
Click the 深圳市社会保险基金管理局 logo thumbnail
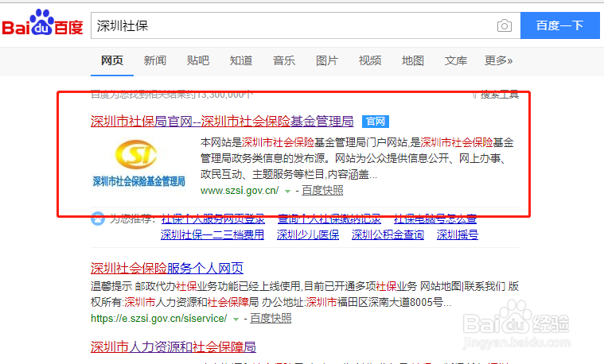[x=138, y=163]
